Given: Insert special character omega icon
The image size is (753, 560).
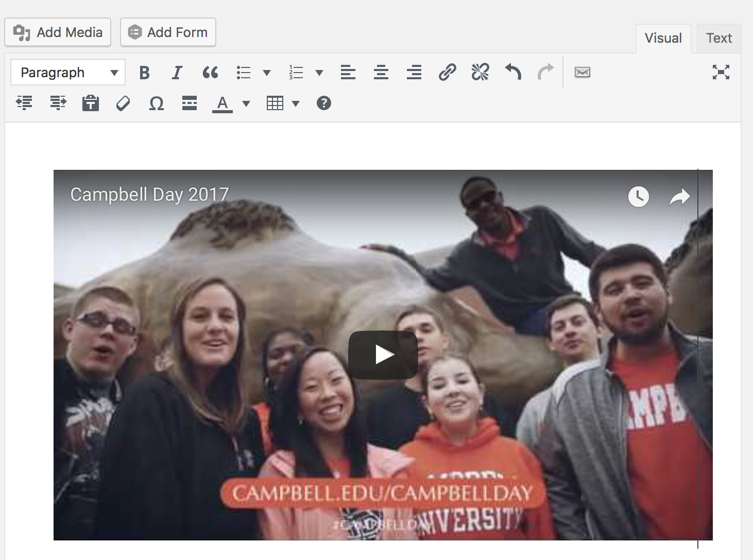Looking at the screenshot, I should pos(157,103).
